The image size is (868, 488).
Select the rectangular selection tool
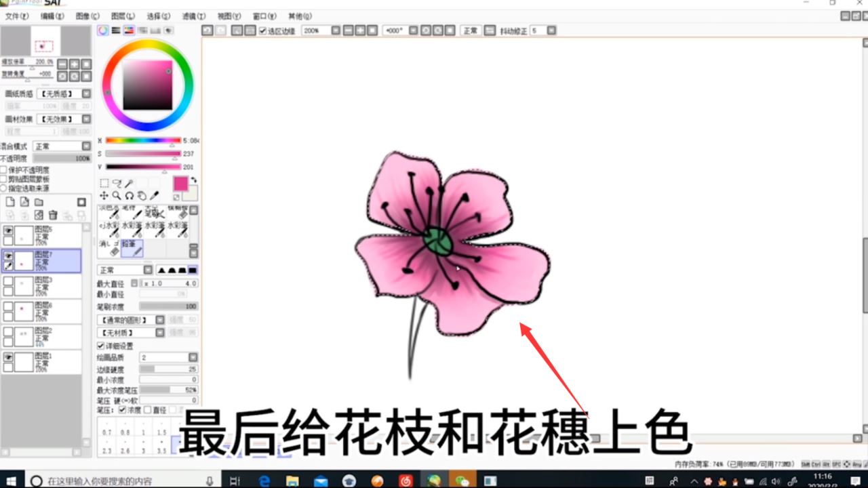(x=104, y=183)
